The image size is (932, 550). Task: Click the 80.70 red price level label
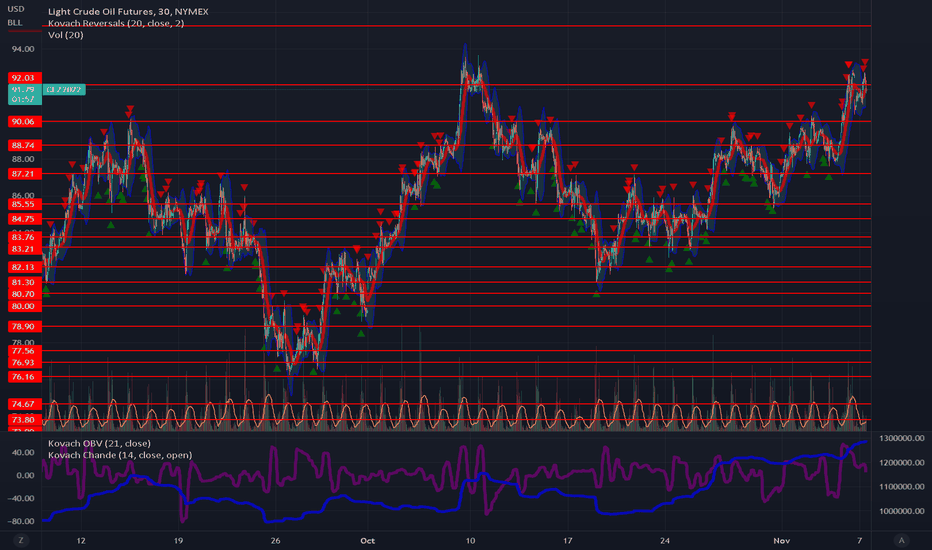[23, 294]
